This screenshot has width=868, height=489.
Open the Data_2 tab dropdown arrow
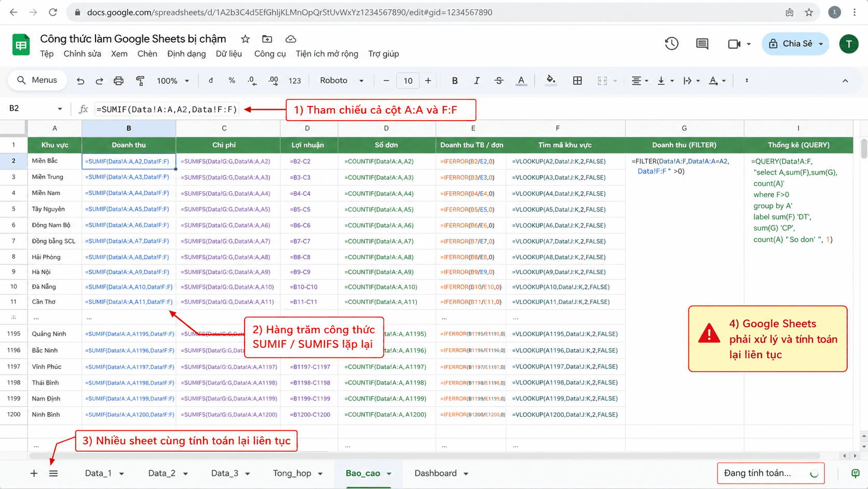[185, 474]
